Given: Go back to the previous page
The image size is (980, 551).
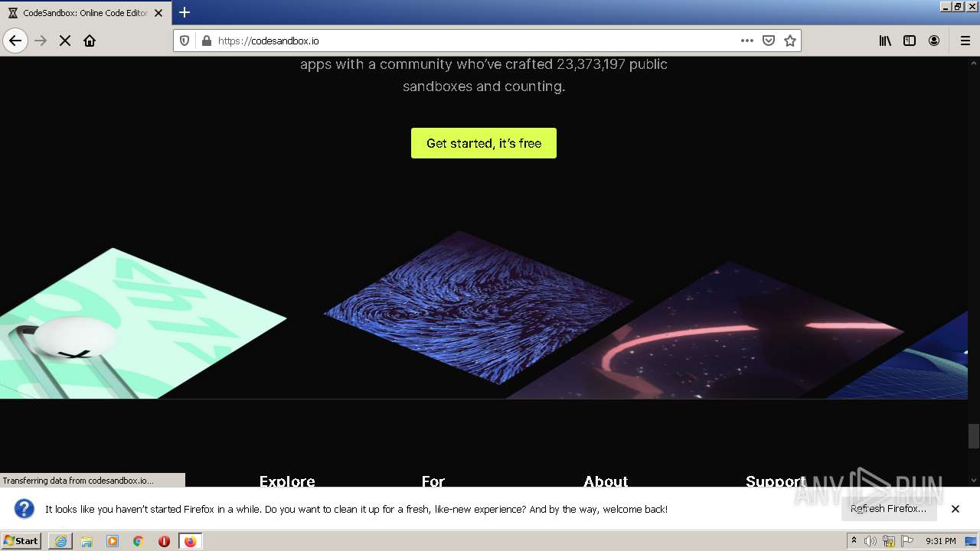Looking at the screenshot, I should [15, 41].
